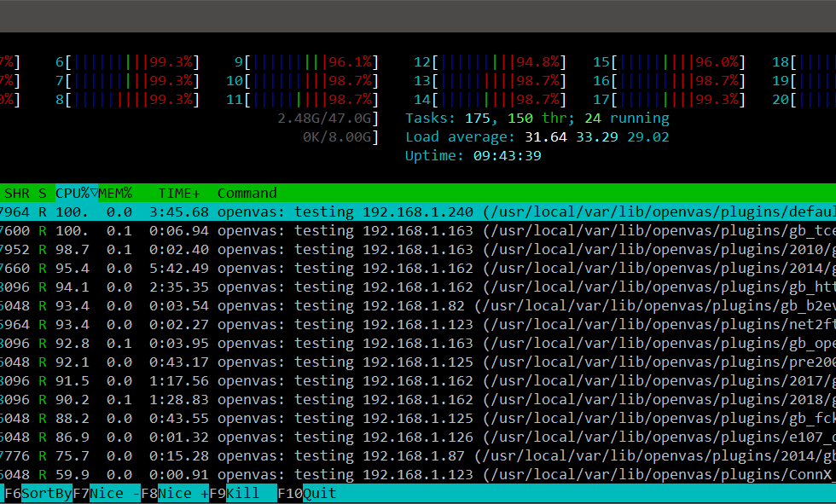Click CPU% value 75.7
The height and width of the screenshot is (504, 836).
click(x=73, y=456)
